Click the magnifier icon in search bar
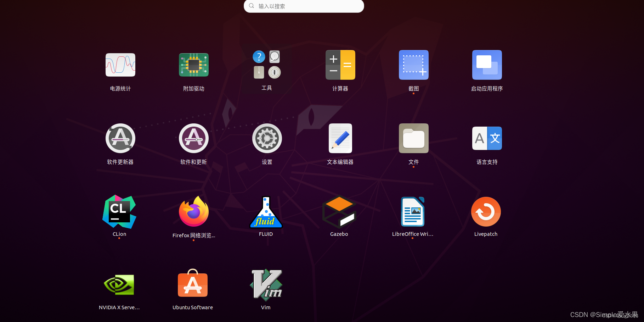This screenshot has width=644, height=322. click(x=252, y=6)
